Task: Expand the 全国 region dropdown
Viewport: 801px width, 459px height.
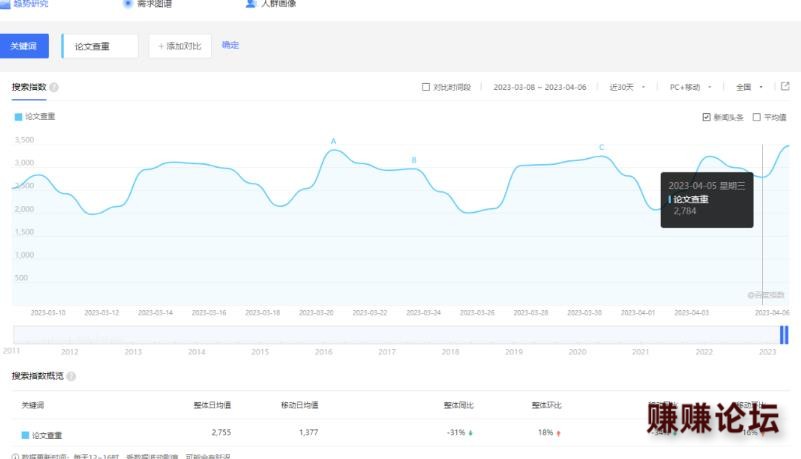Action: click(x=749, y=87)
